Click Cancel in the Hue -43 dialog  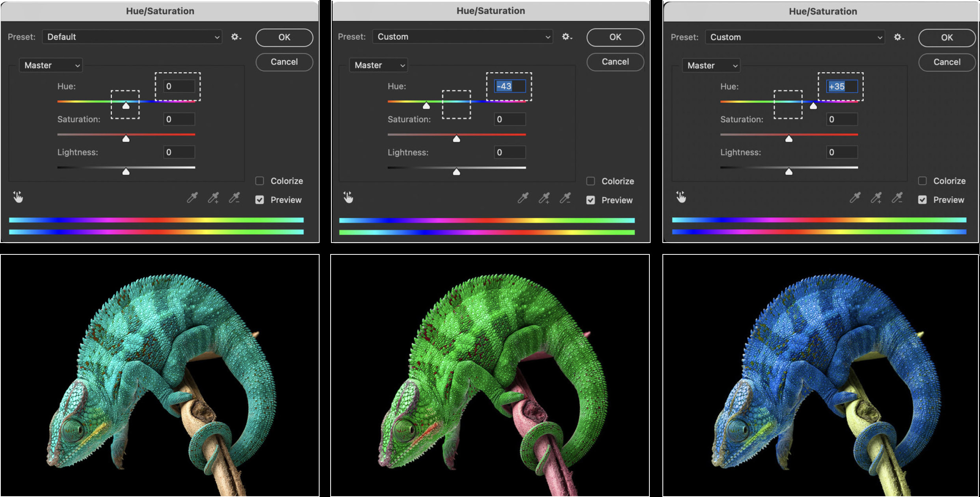616,62
